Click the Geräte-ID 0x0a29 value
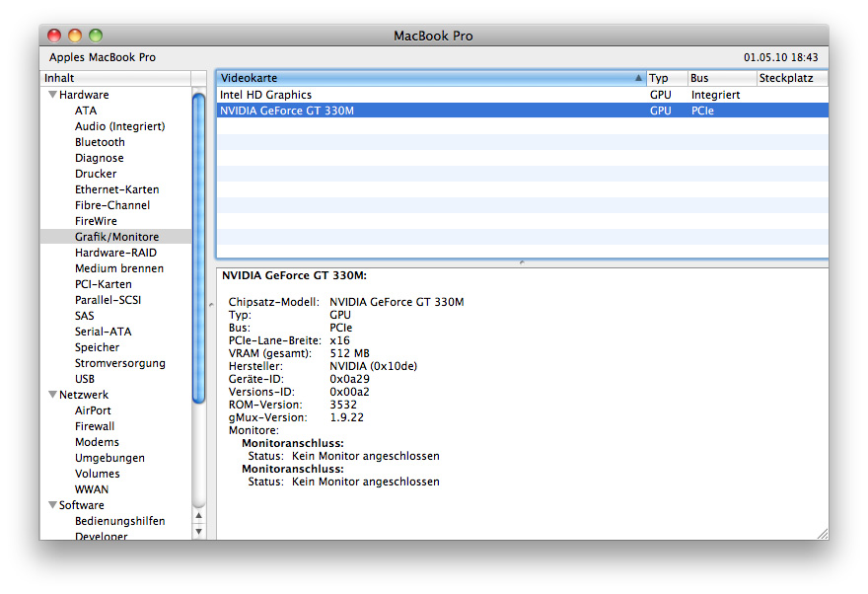The image size is (868, 594). point(349,379)
